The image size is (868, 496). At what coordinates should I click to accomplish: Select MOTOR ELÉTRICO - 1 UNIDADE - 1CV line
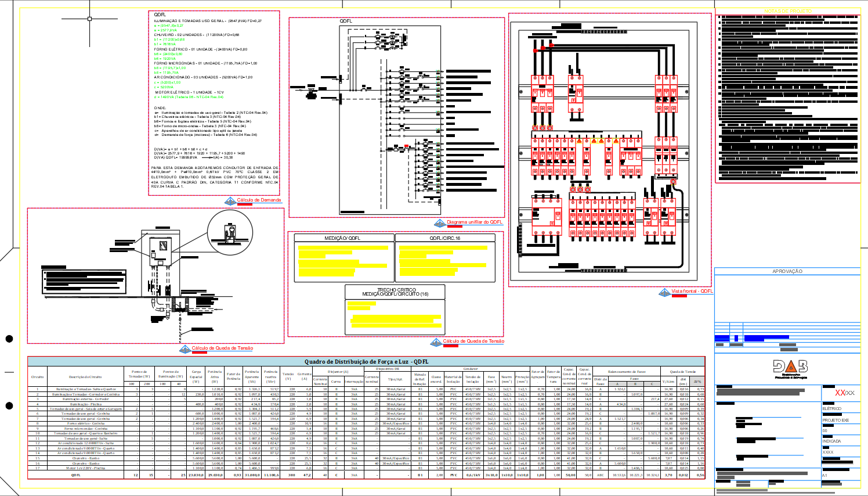click(189, 92)
